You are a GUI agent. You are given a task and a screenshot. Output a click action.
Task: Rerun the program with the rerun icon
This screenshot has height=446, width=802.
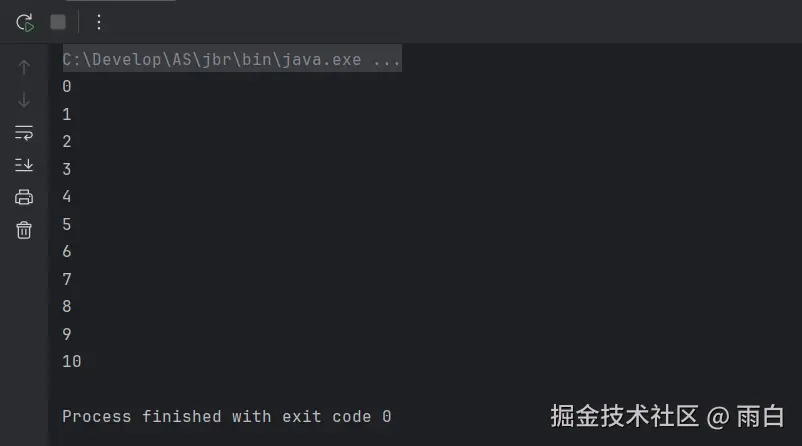click(x=25, y=22)
